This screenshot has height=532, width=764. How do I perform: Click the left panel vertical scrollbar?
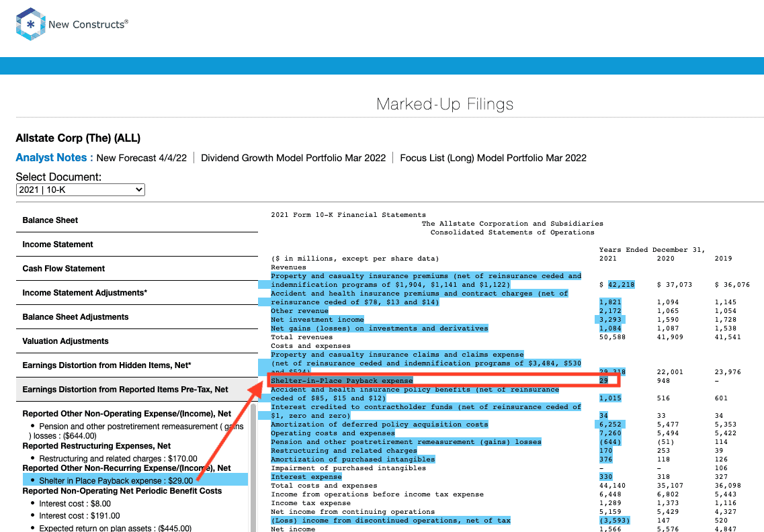253,468
